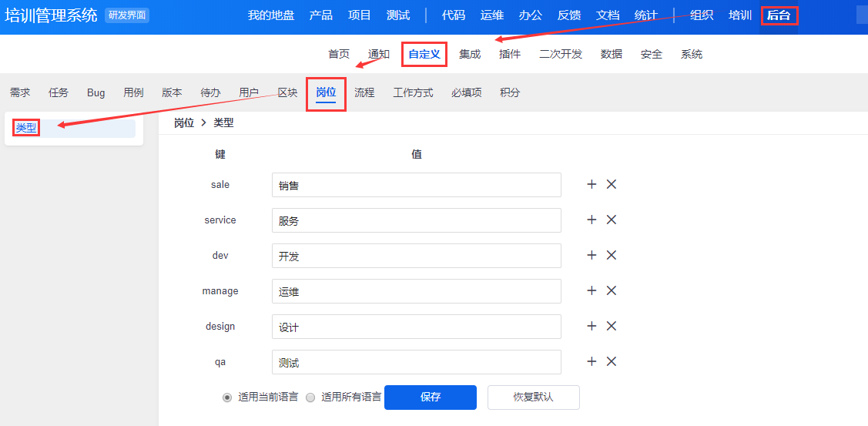Open the 系统 sub-navigation tab

[692, 54]
